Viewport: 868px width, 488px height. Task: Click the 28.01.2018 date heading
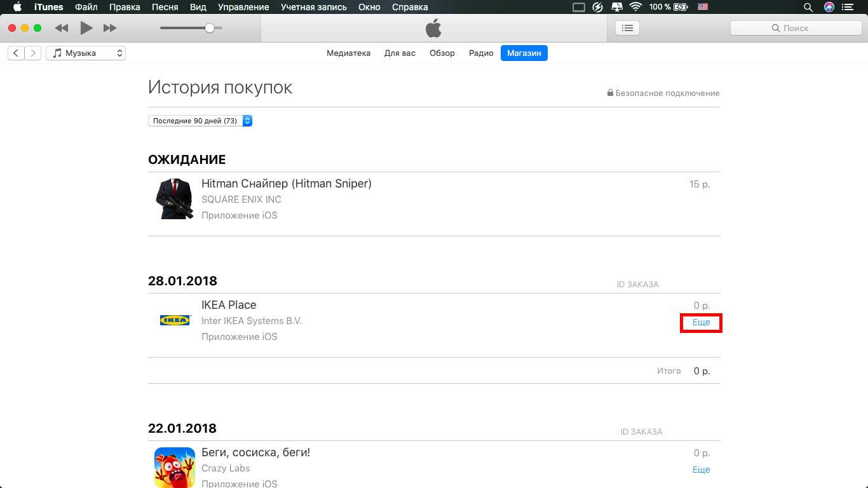[182, 281]
